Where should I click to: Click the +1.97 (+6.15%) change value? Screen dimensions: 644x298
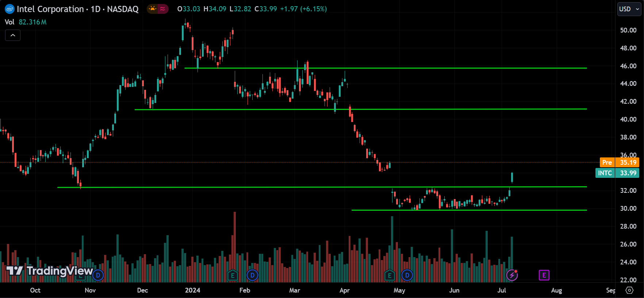tap(303, 9)
